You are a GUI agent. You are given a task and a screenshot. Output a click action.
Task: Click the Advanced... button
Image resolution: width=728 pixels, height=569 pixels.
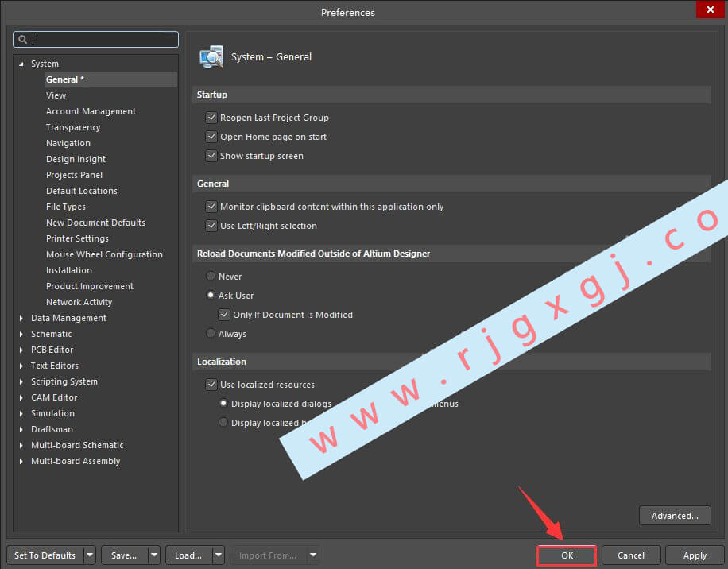tap(675, 516)
